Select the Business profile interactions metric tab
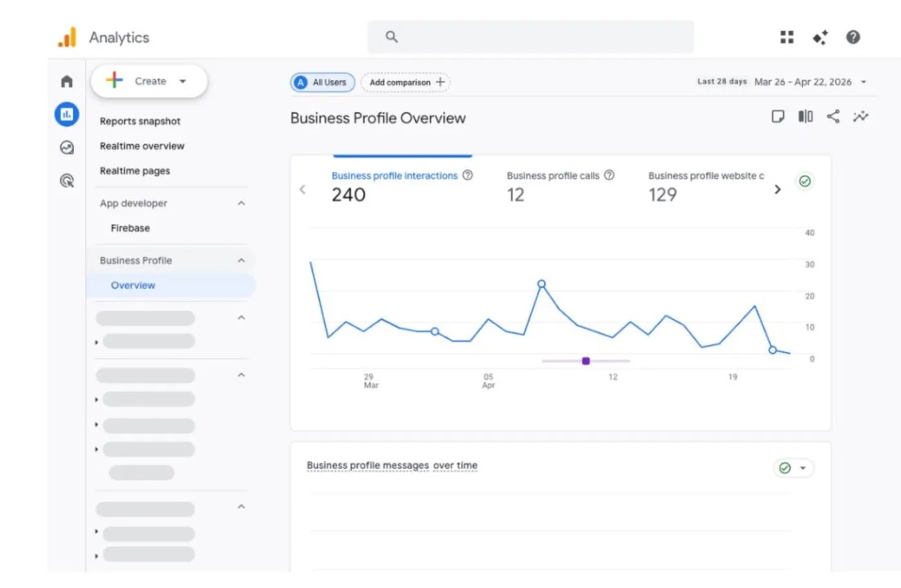The image size is (901, 588). (402, 185)
